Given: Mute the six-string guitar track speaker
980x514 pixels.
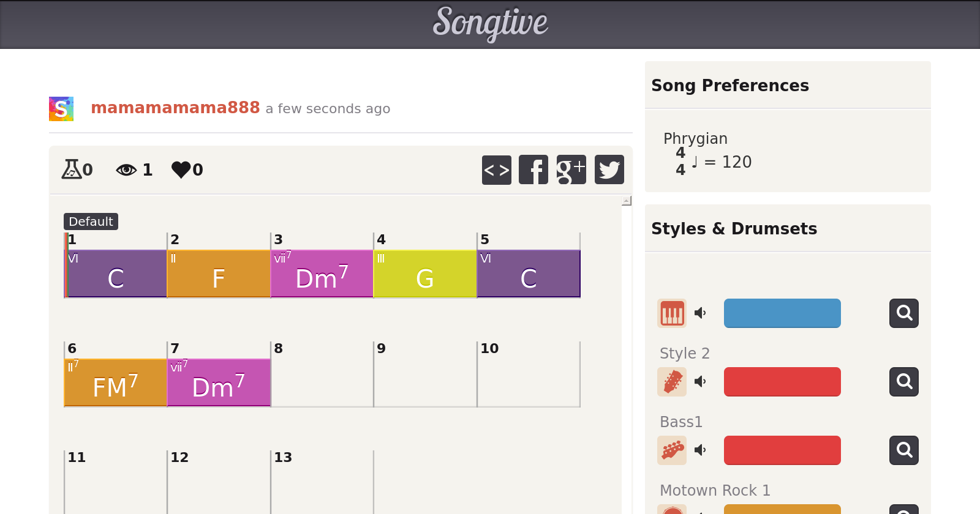Looking at the screenshot, I should pyautogui.click(x=700, y=382).
